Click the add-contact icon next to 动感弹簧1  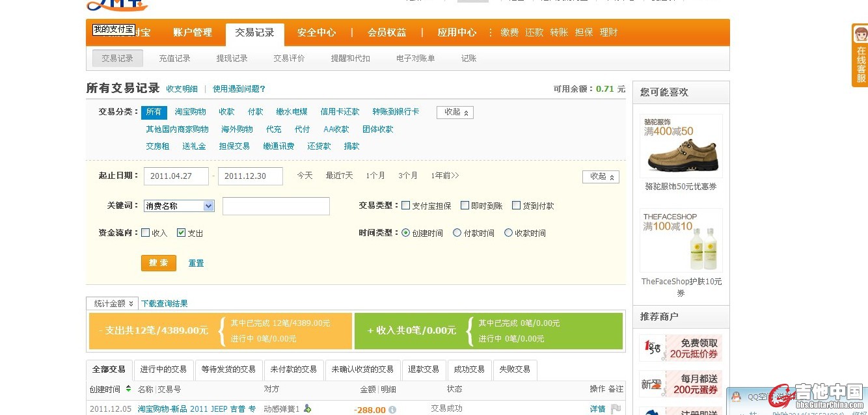pyautogui.click(x=307, y=408)
